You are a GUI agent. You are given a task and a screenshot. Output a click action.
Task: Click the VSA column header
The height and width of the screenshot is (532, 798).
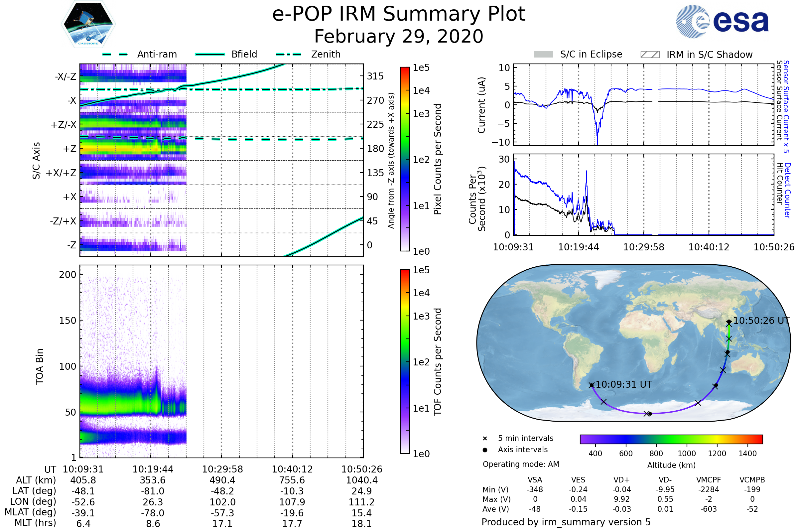[x=535, y=480]
